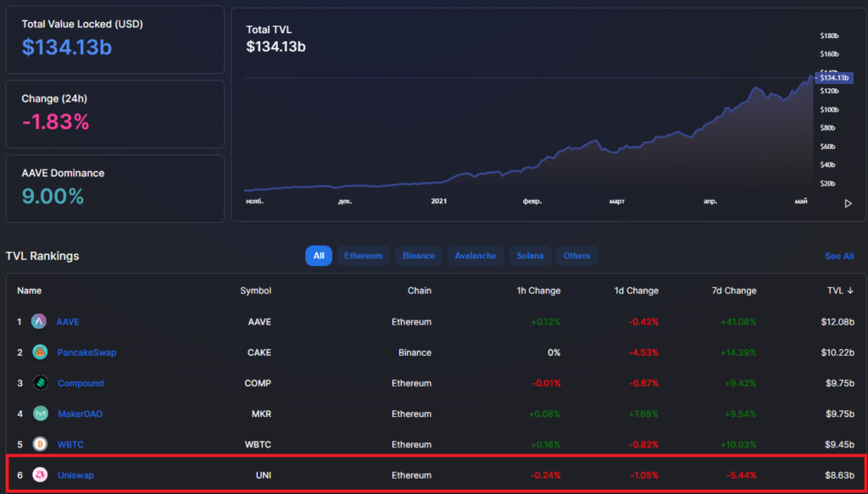Show Avalanche chain protocols
The width and height of the screenshot is (868, 494).
pos(476,256)
